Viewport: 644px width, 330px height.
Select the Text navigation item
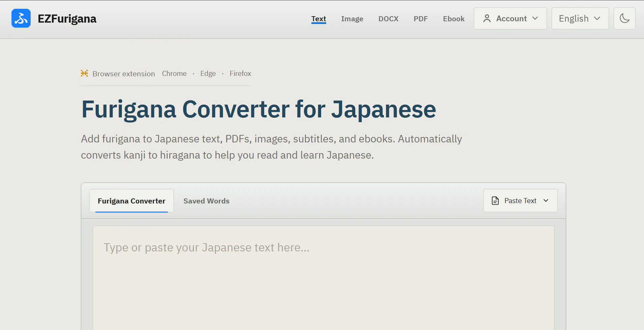coord(318,19)
